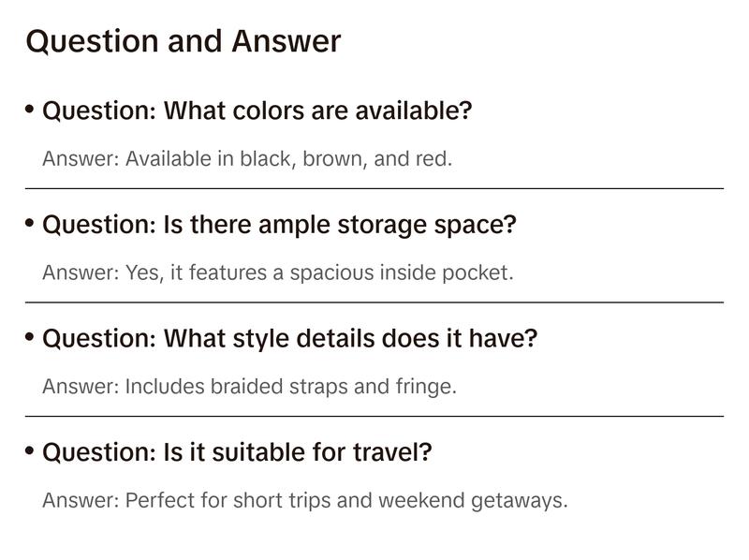Click the answer listing black, brown, and red
The height and width of the screenshot is (560, 749).
pos(247,159)
